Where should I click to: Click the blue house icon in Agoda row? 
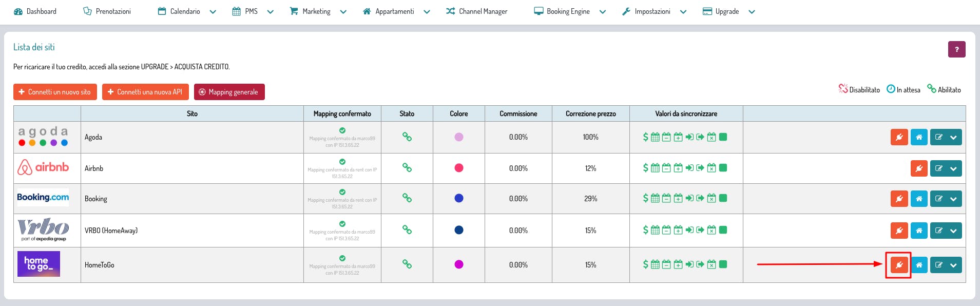(x=919, y=137)
